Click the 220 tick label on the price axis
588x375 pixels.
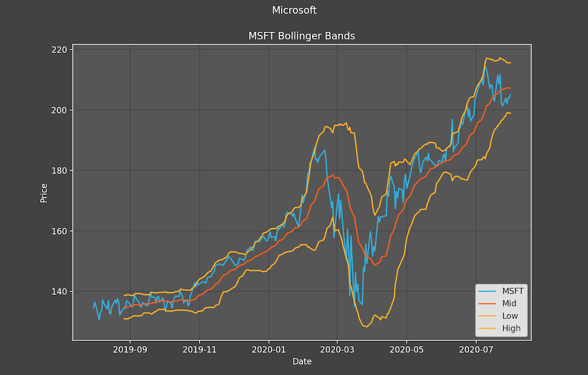(59, 50)
